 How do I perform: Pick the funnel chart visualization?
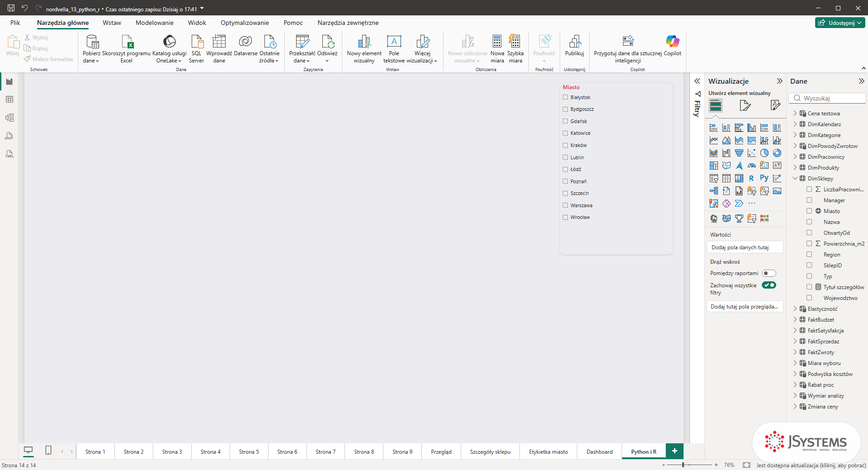point(739,153)
